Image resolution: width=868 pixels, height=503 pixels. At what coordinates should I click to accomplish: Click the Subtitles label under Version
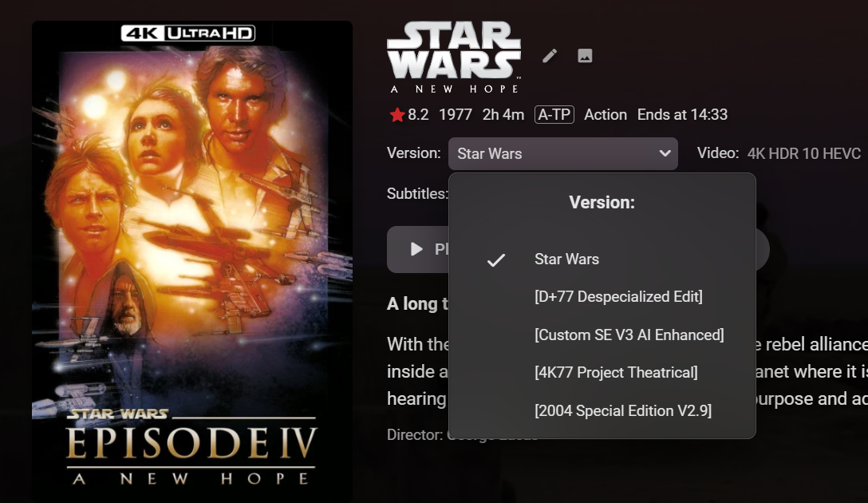417,194
